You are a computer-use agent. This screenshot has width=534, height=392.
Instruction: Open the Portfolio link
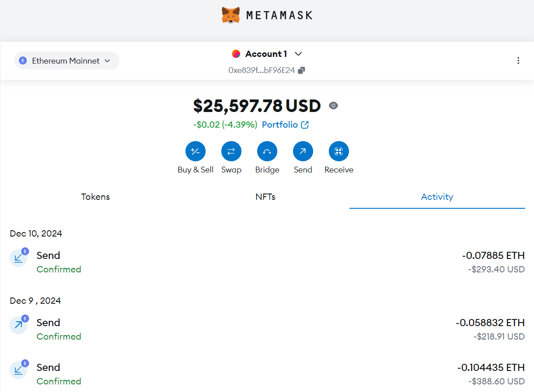[x=285, y=125]
